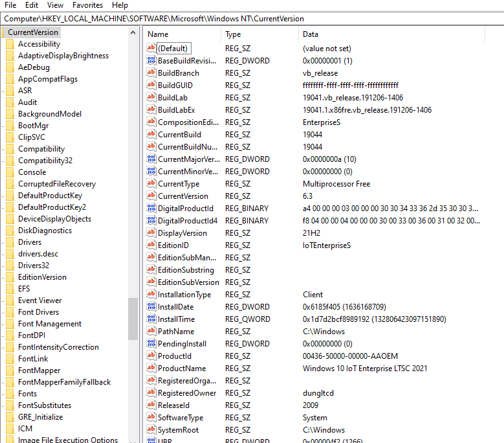Click the string icon next to ReleaseId
This screenshot has width=504, height=443.
tap(151, 405)
